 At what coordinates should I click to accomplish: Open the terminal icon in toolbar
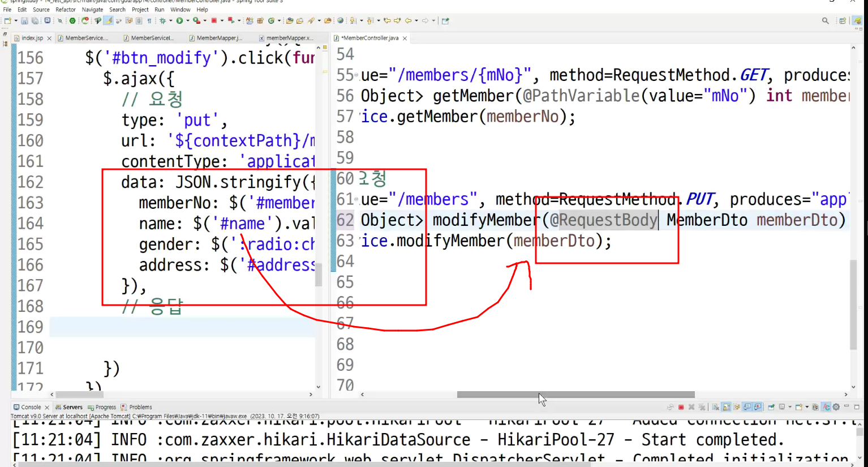(x=47, y=21)
